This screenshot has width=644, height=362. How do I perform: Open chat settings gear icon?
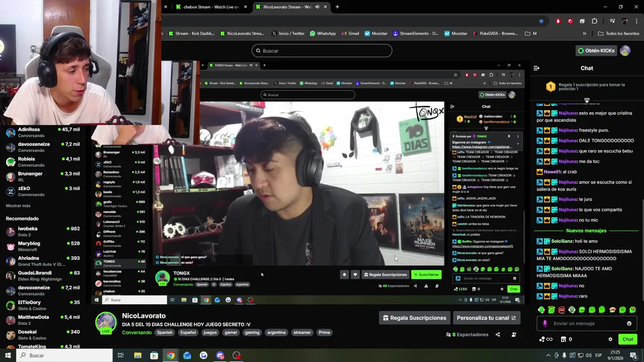pyautogui.click(x=610, y=339)
